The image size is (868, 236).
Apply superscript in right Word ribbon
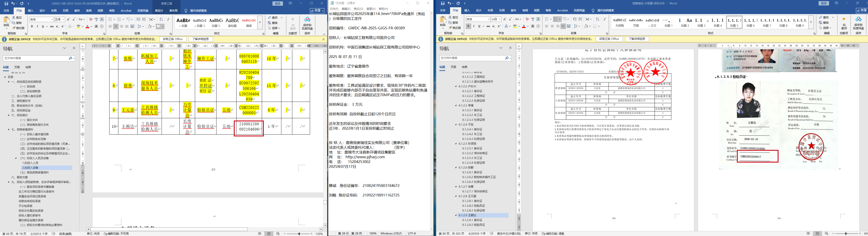(x=499, y=26)
